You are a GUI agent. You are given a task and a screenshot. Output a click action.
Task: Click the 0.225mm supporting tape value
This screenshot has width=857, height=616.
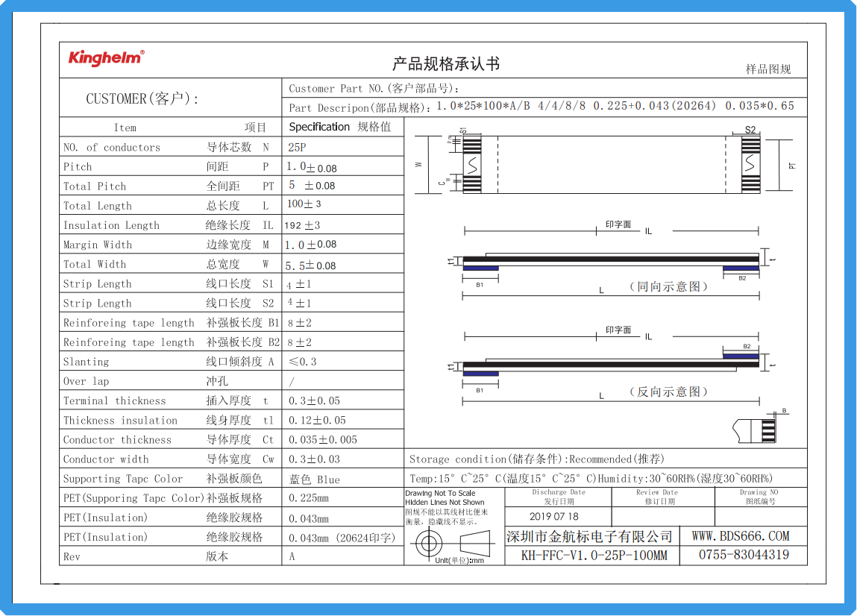[309, 498]
